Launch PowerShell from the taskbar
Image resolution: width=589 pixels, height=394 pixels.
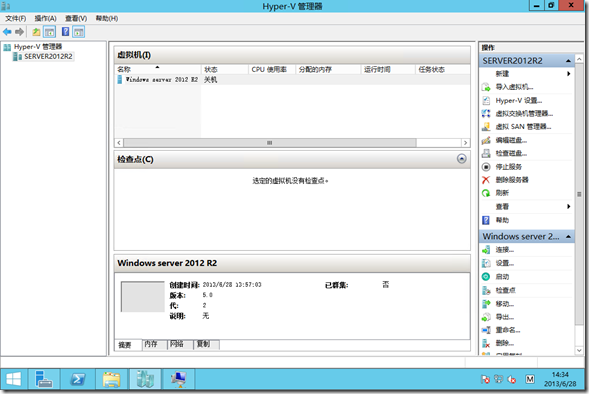click(x=77, y=379)
